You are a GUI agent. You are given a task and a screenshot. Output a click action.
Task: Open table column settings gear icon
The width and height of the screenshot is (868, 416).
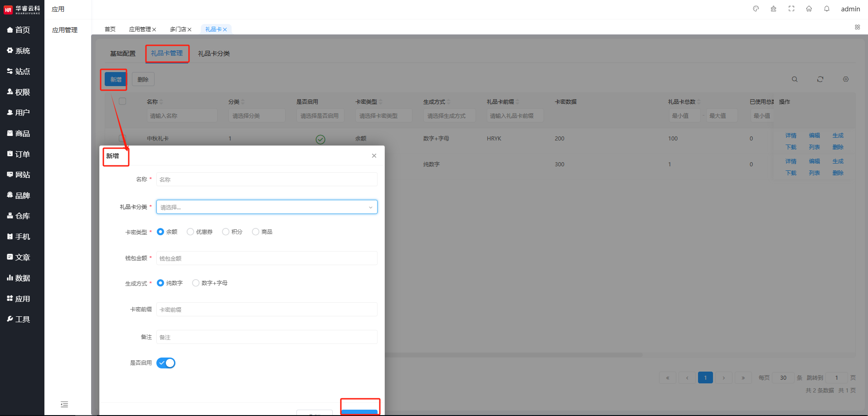pyautogui.click(x=846, y=79)
